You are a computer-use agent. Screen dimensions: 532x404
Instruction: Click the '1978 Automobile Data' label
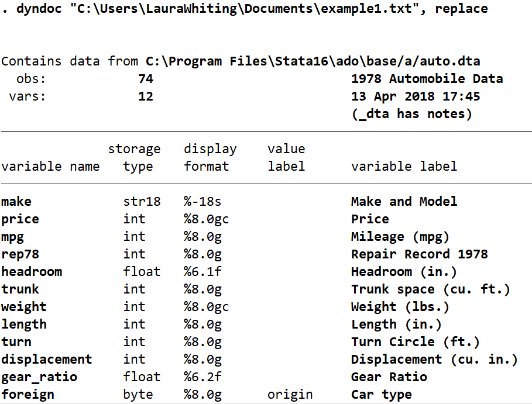(427, 79)
